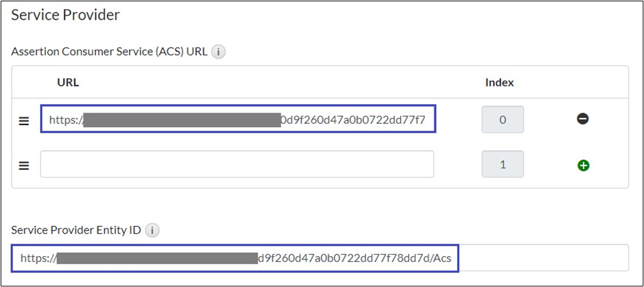The image size is (644, 287).
Task: Add a new ACS URL row with green plus
Action: [x=582, y=165]
